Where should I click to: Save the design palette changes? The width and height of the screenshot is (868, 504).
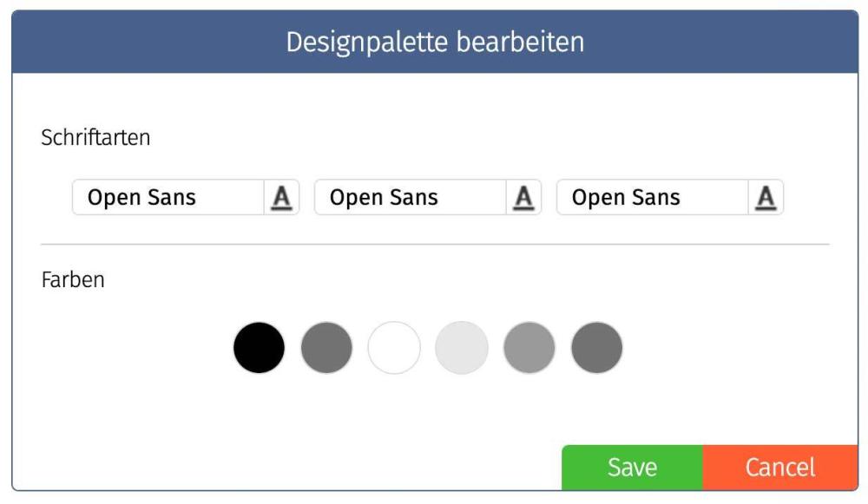pos(632,468)
